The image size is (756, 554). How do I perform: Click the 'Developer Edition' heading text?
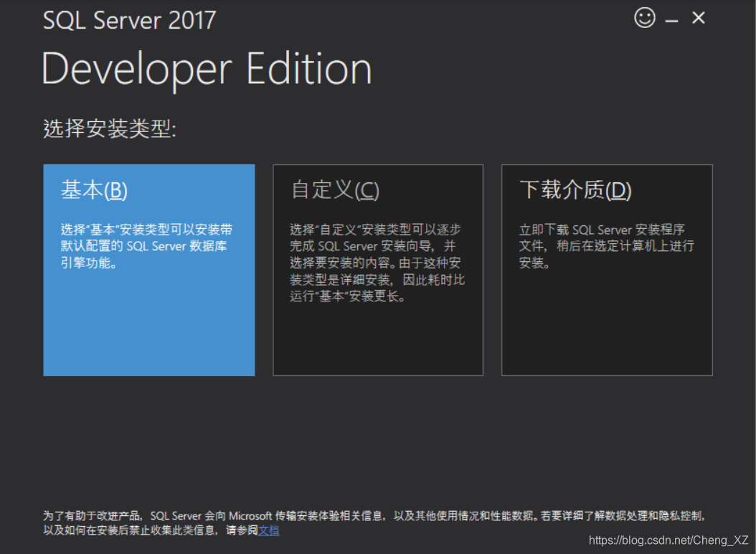tap(207, 70)
